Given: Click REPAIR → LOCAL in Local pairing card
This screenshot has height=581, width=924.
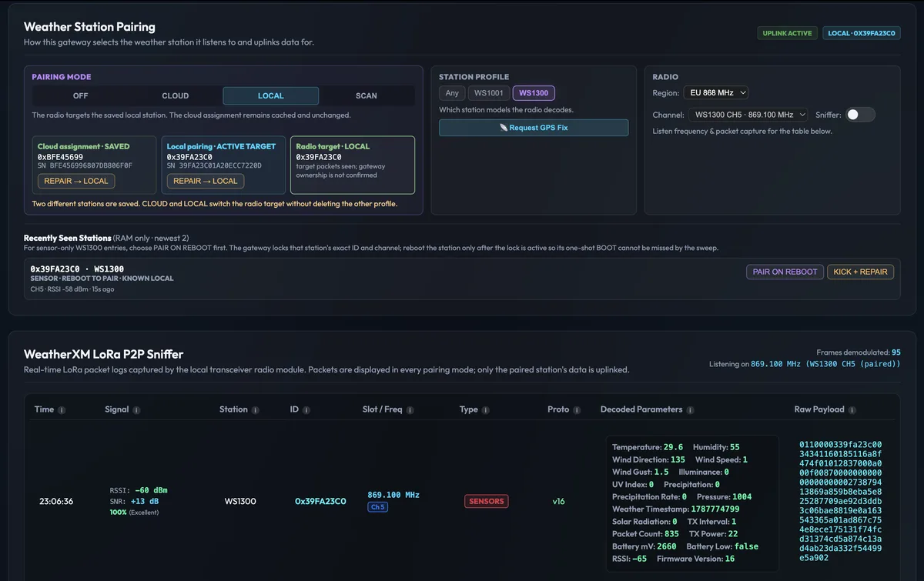Looking at the screenshot, I should tap(206, 182).
